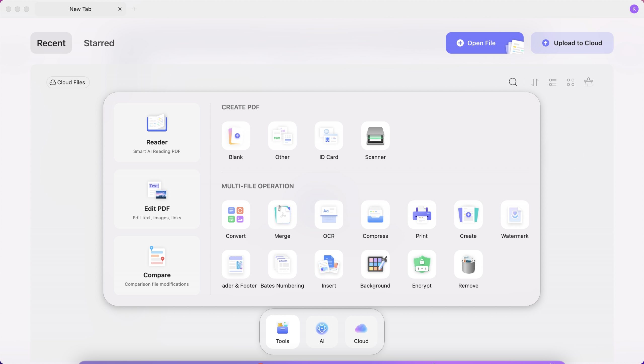This screenshot has width=644, height=364.
Task: Open the Compress tool
Action: (375, 215)
